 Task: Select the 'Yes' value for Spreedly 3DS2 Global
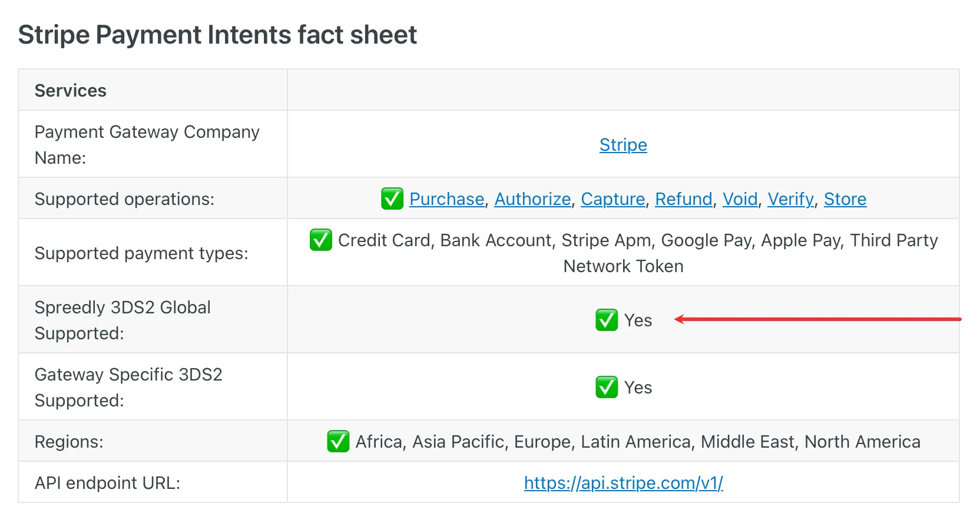[638, 320]
